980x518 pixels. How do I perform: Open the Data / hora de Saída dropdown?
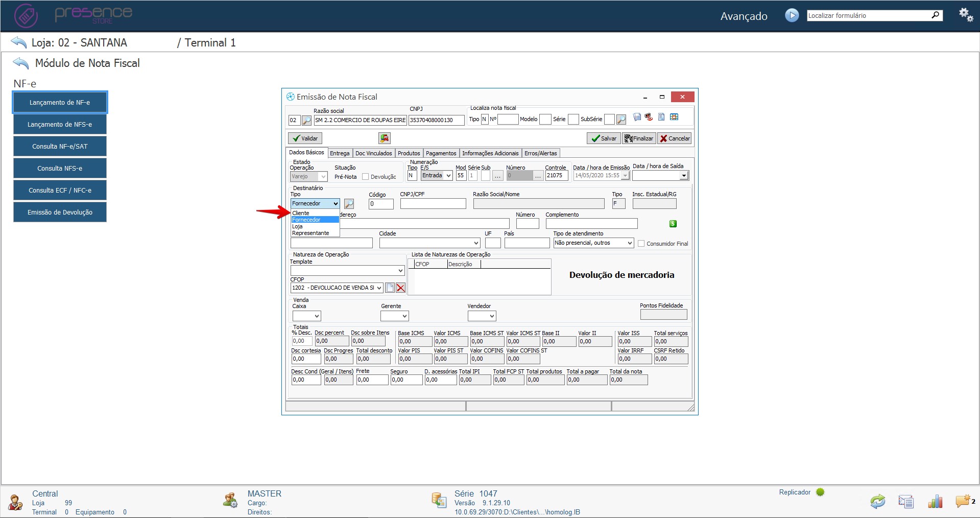683,176
